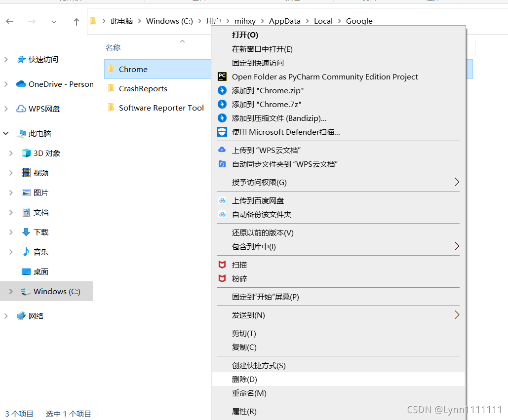
Task: Click the Windows (C:) drive icon
Action: [26, 292]
